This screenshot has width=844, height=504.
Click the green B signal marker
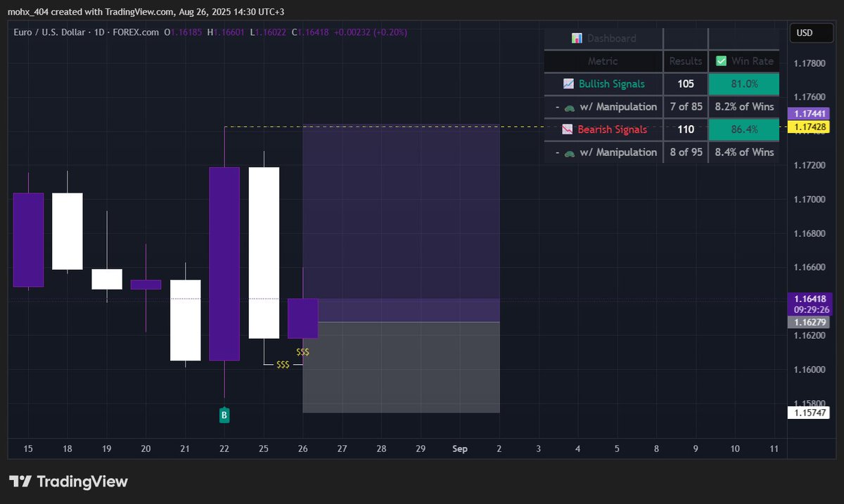pyautogui.click(x=224, y=415)
